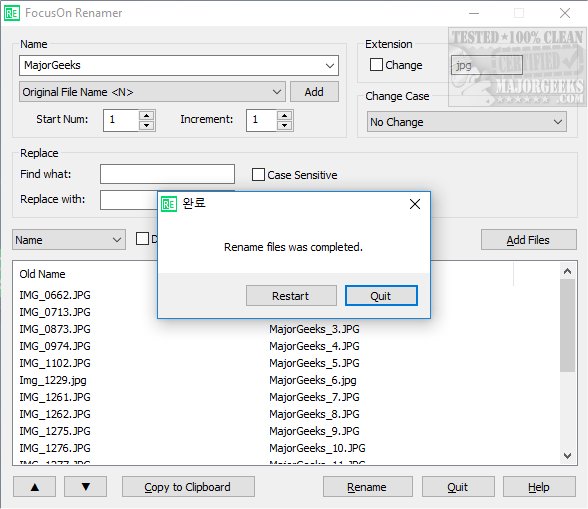The image size is (588, 509).
Task: Select file IMG_1262.JPG in the list
Action: coord(55,414)
